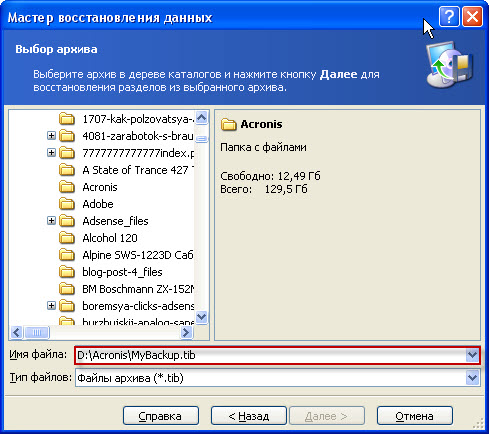The image size is (489, 434).
Task: Click the Adobe folder icon
Action: [67, 204]
